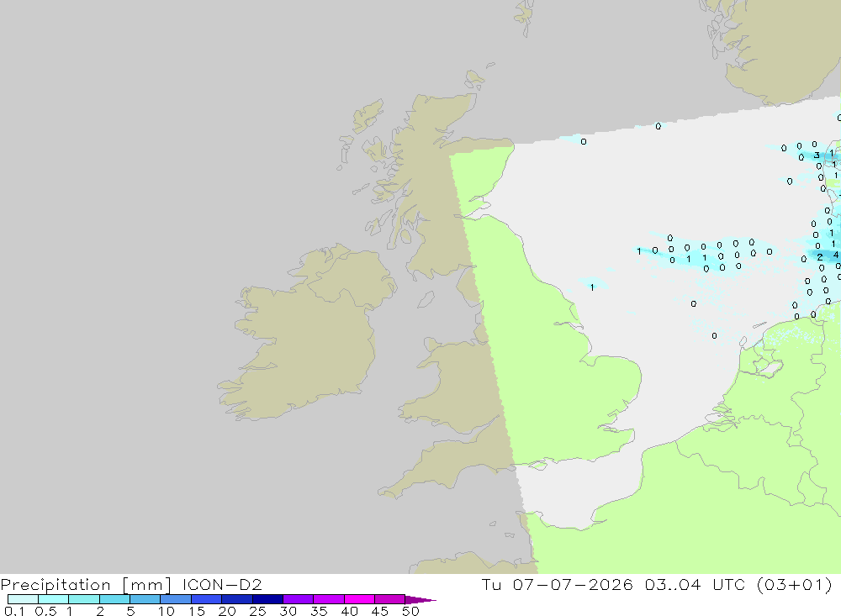Click the arrow tip beyond 50 on legend
This screenshot has width=841, height=616.
421,600
